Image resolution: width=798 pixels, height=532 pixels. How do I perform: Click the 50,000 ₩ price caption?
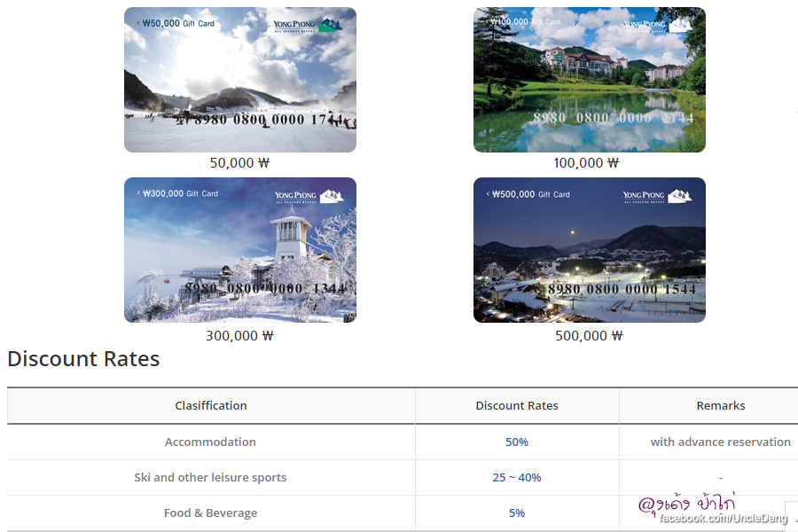coord(239,163)
